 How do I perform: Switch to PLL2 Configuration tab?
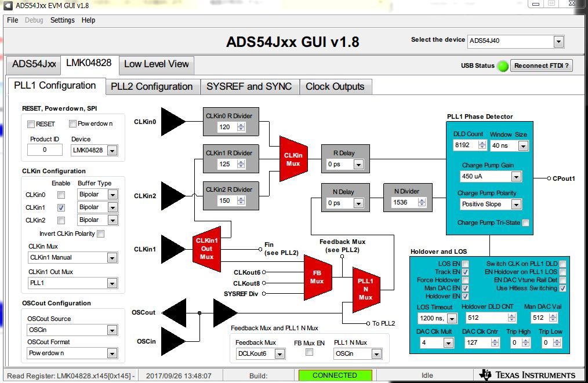pyautogui.click(x=152, y=86)
